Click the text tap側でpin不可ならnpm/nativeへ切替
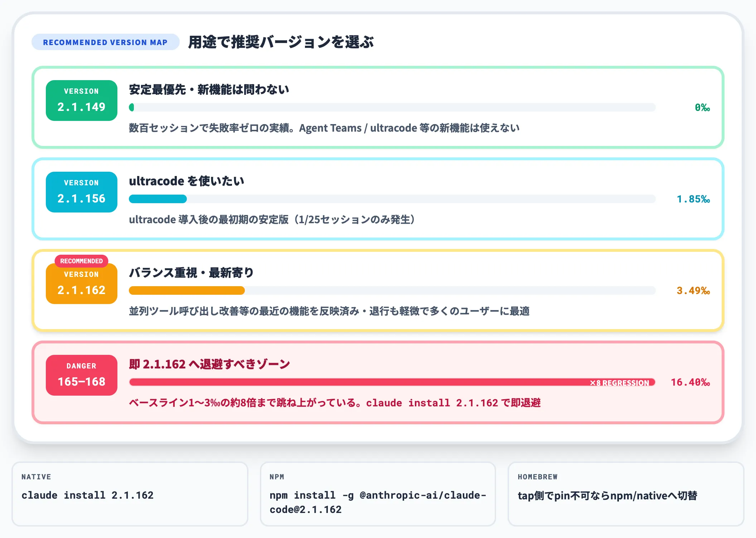Viewport: 756px width, 538px height. pyautogui.click(x=607, y=496)
